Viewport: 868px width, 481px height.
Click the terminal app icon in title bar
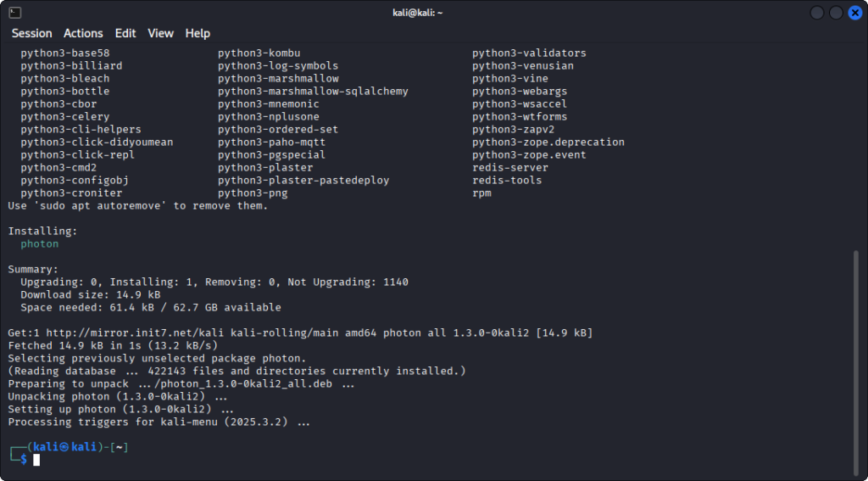coord(14,12)
